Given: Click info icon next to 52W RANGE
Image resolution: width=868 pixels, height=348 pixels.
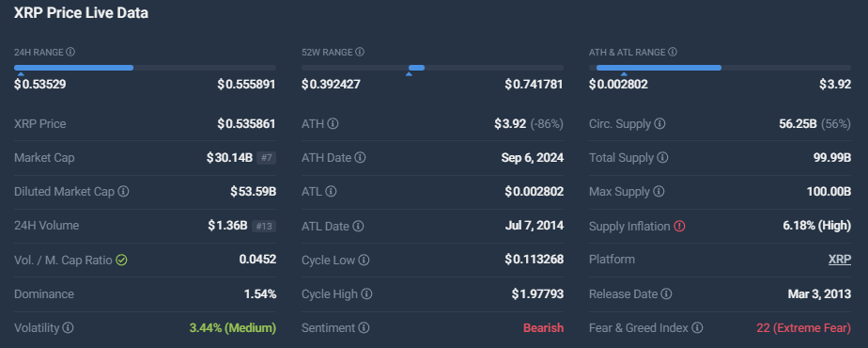Looking at the screenshot, I should coord(359,52).
